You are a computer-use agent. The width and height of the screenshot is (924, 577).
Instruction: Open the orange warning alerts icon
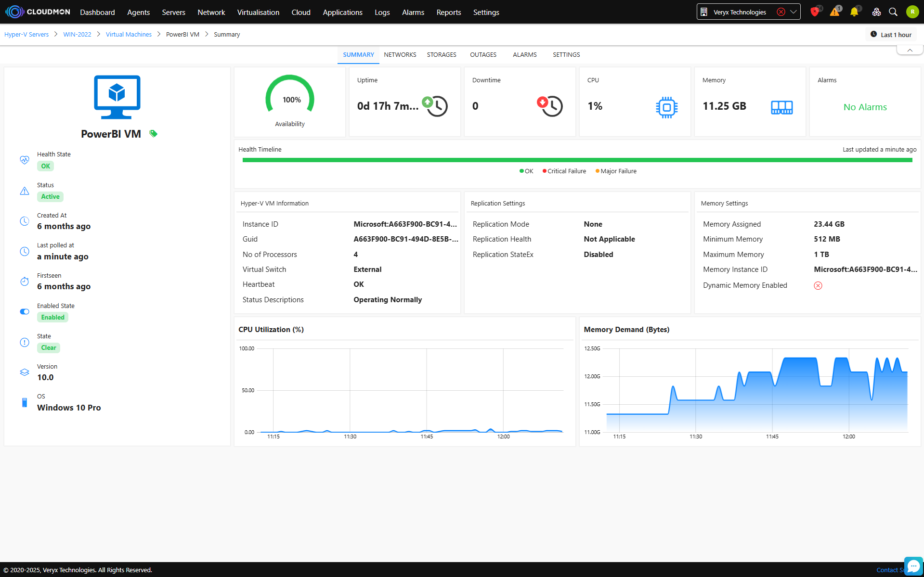(x=834, y=12)
